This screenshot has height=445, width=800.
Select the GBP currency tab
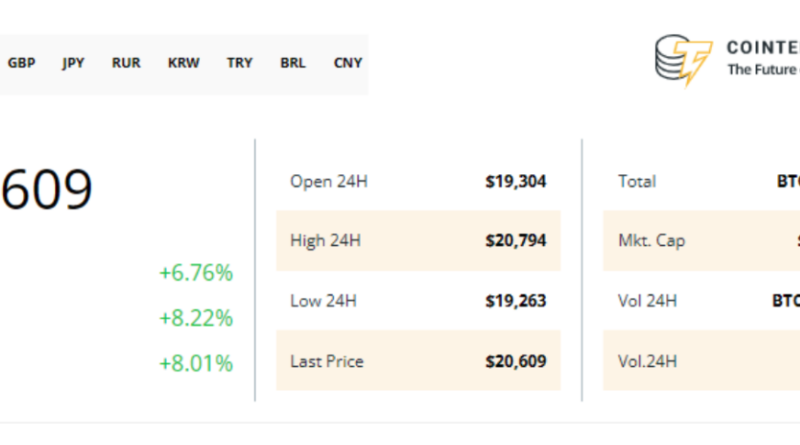[x=22, y=62]
